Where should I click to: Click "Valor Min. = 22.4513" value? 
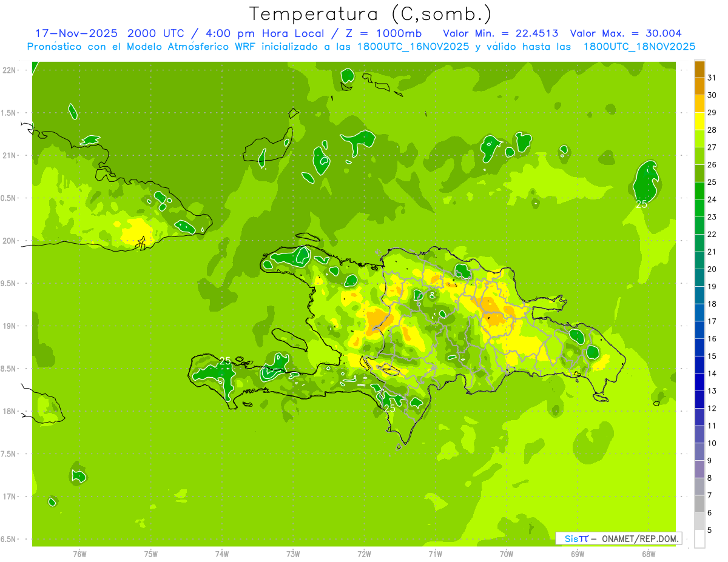tap(501, 33)
